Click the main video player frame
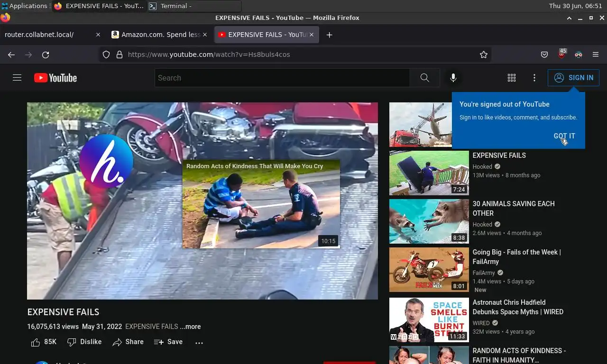Image resolution: width=607 pixels, height=364 pixels. [202, 201]
